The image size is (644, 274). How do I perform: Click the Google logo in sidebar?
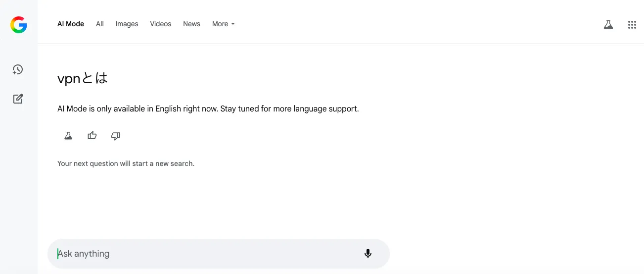tap(19, 24)
